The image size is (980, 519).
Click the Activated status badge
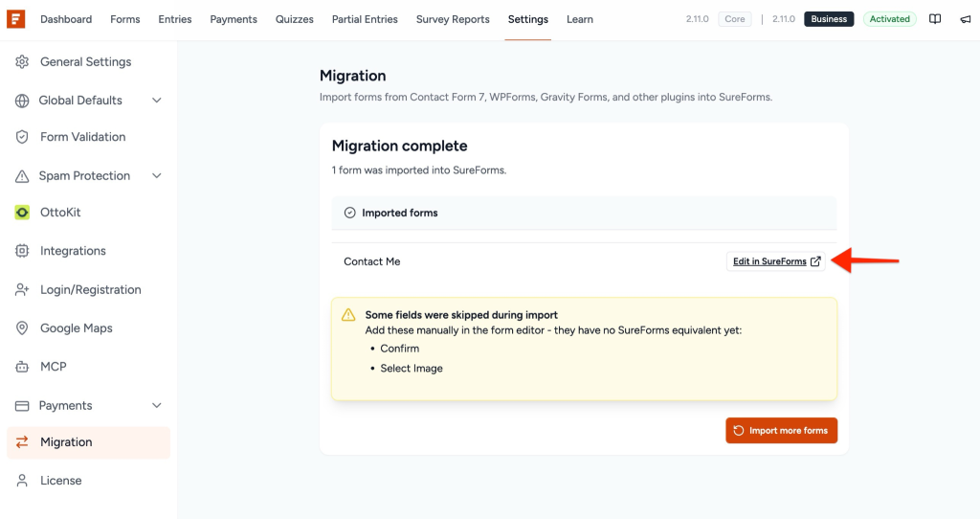coord(889,19)
